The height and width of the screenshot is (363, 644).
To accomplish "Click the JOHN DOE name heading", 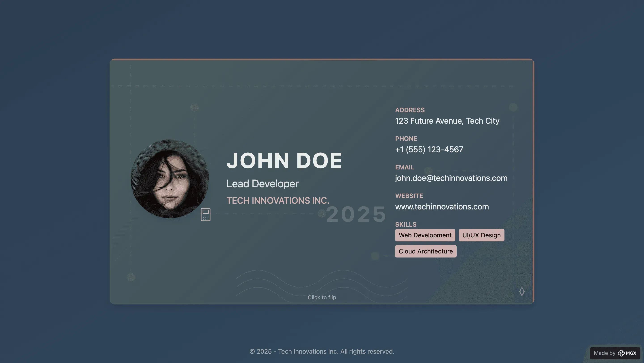I will [284, 161].
